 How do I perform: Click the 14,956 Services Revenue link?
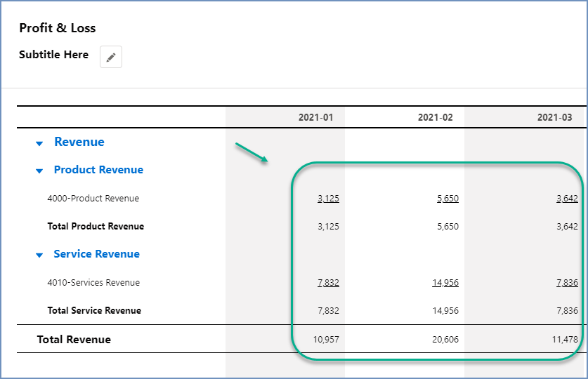pos(445,283)
